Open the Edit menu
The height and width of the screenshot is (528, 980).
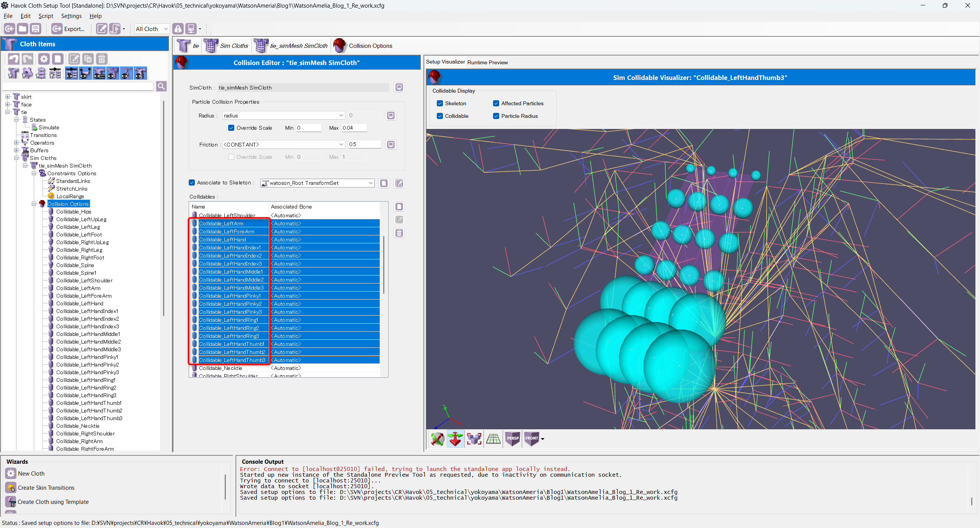tap(26, 16)
